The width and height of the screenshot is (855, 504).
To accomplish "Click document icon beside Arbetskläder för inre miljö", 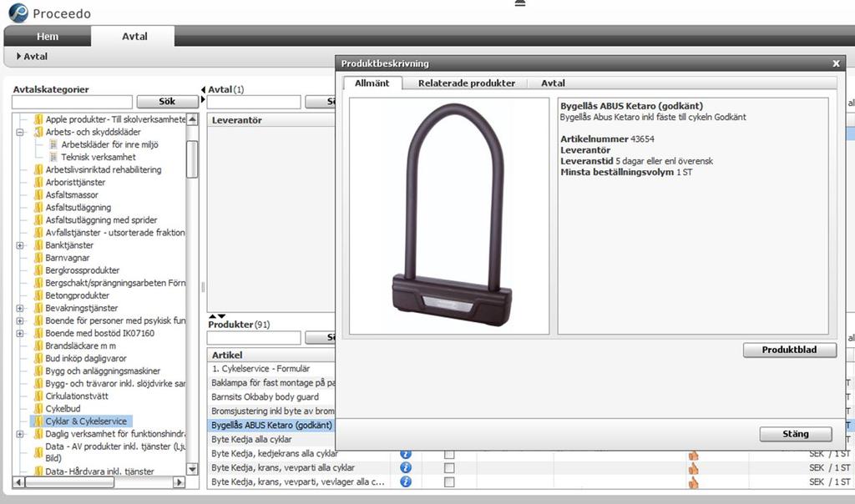I will click(x=53, y=144).
